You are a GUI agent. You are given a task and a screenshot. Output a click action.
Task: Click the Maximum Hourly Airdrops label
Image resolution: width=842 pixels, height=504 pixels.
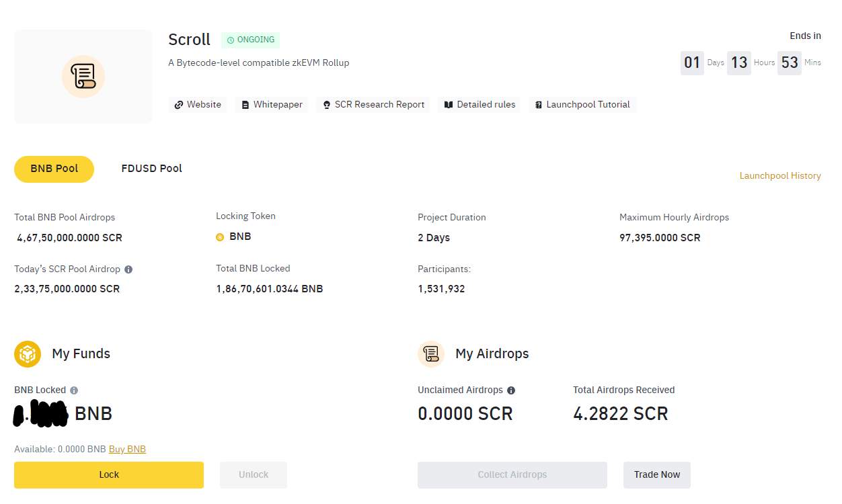pyautogui.click(x=674, y=218)
